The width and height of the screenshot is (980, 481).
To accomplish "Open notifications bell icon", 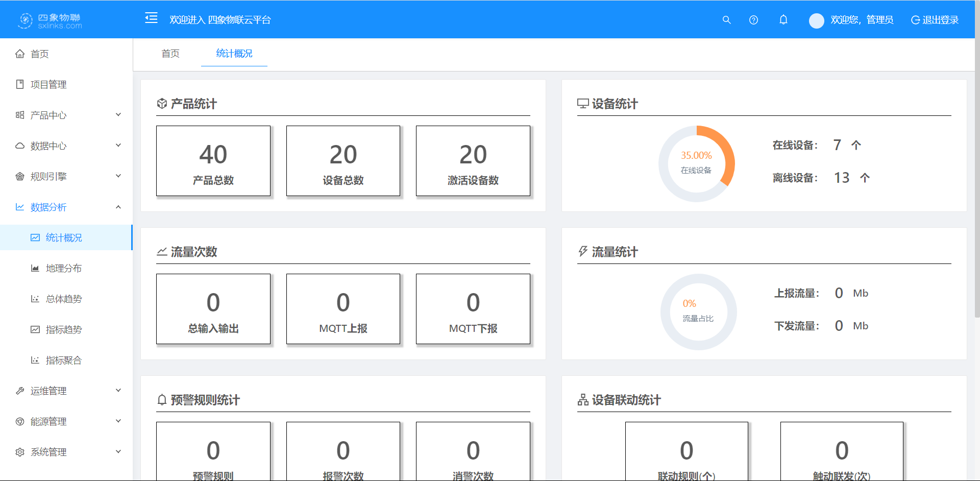I will [x=783, y=20].
